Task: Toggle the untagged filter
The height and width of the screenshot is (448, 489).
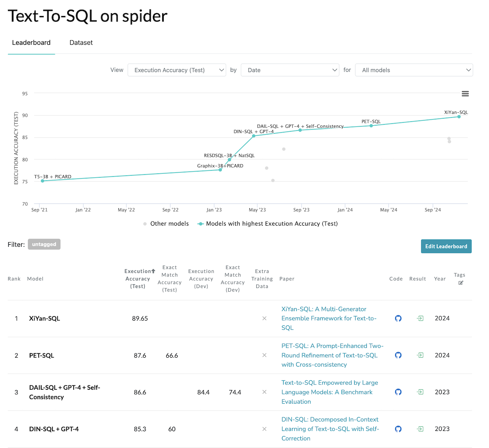Action: (44, 244)
